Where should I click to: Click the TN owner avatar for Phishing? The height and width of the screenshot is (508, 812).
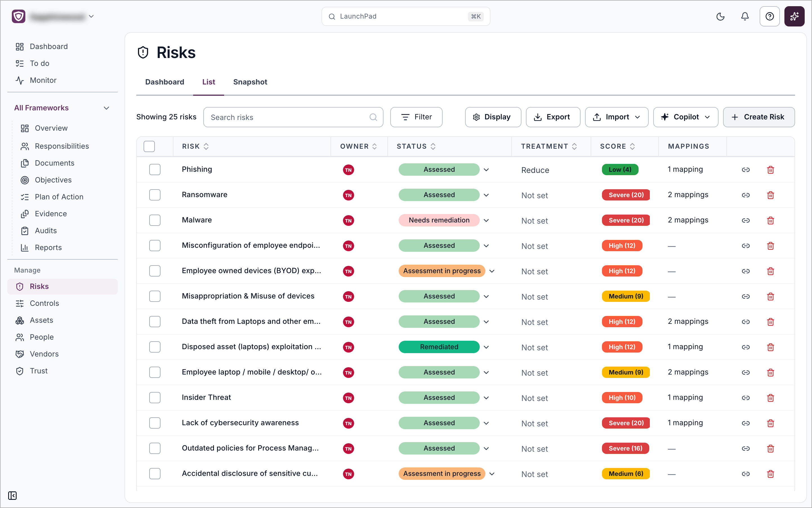click(348, 170)
